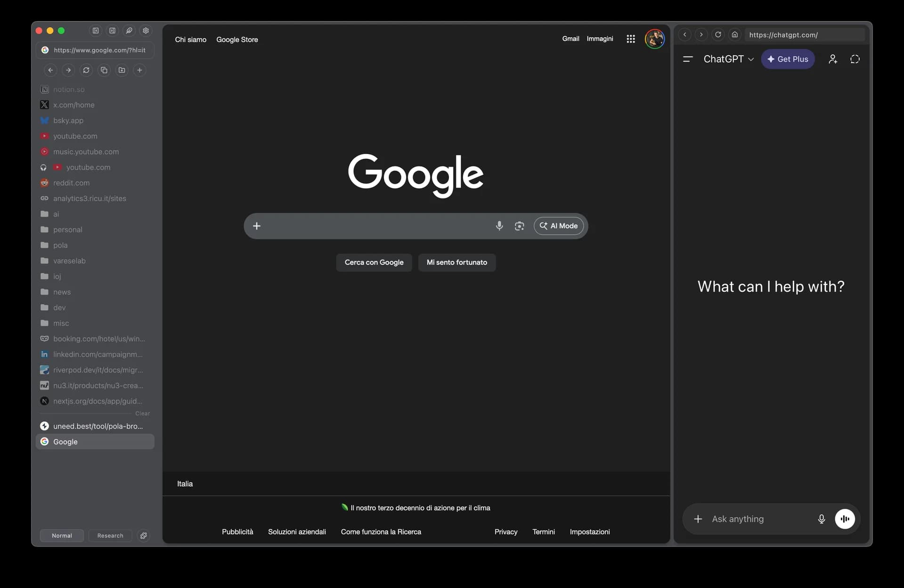Collapse the ChatGPT sidebar with hamburger toggle
Screen dimensions: 904x588
click(x=687, y=59)
